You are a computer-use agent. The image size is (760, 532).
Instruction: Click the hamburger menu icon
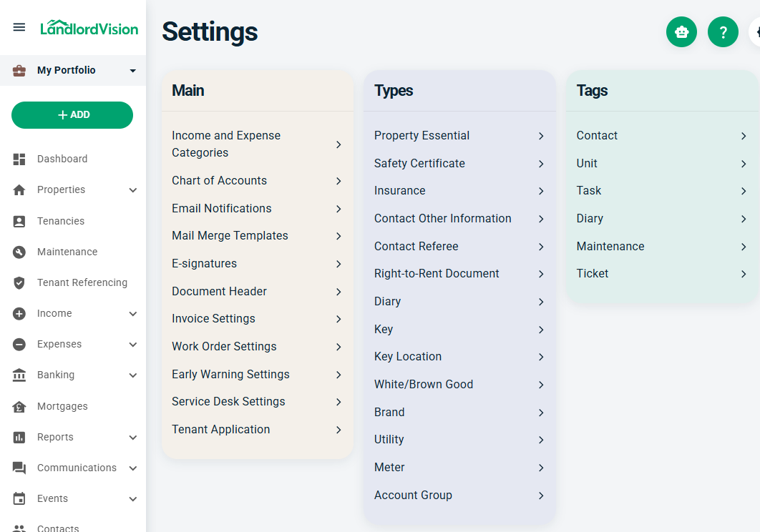tap(19, 27)
